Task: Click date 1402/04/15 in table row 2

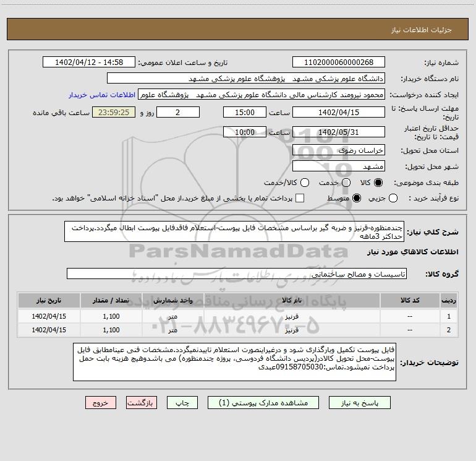Action: 49,330
